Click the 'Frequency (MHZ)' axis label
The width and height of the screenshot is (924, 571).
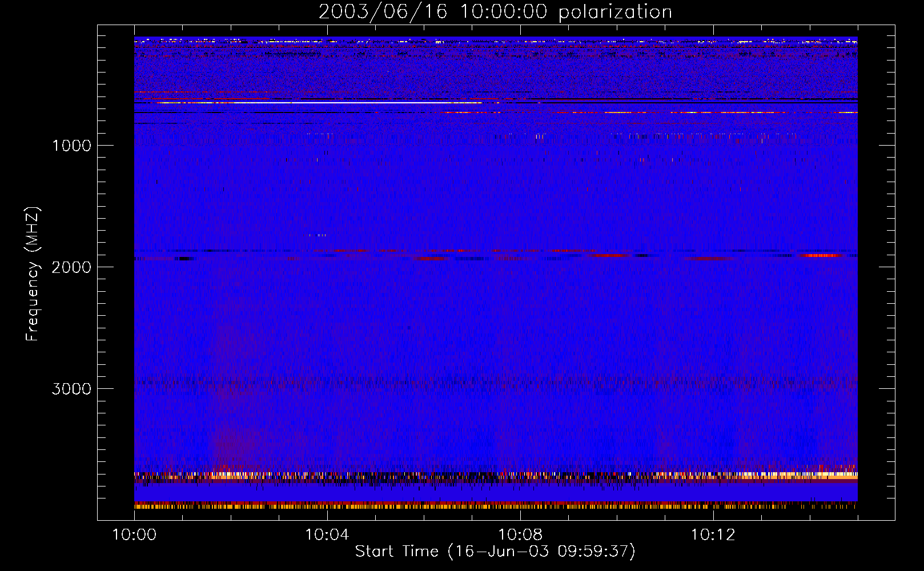33,274
